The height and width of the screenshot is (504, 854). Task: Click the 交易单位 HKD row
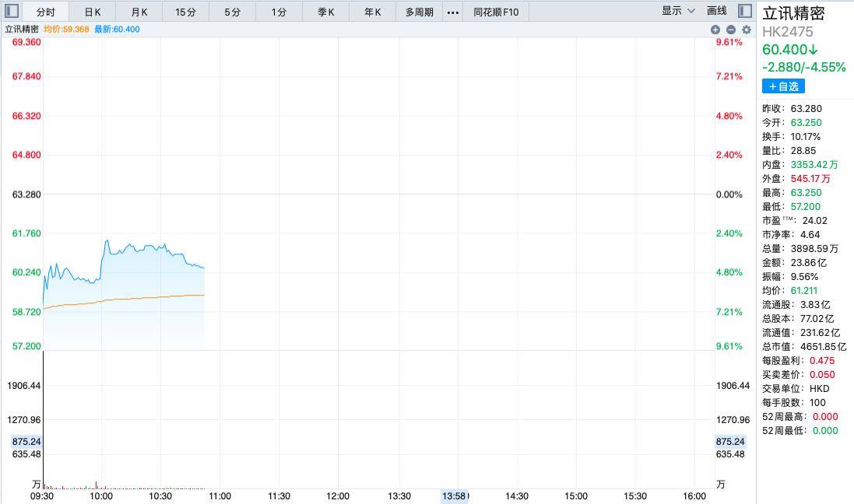click(796, 389)
